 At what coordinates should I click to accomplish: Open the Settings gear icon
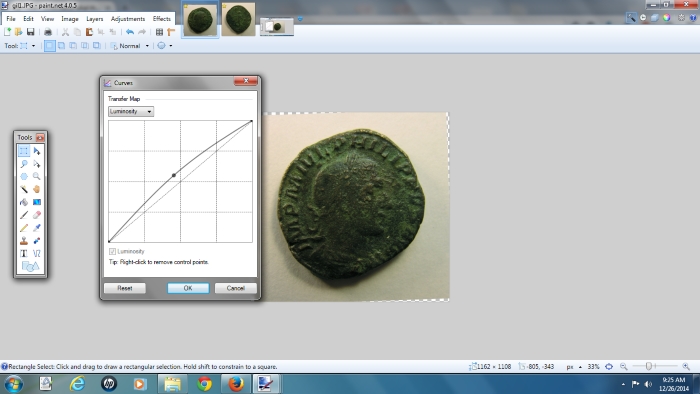click(681, 17)
